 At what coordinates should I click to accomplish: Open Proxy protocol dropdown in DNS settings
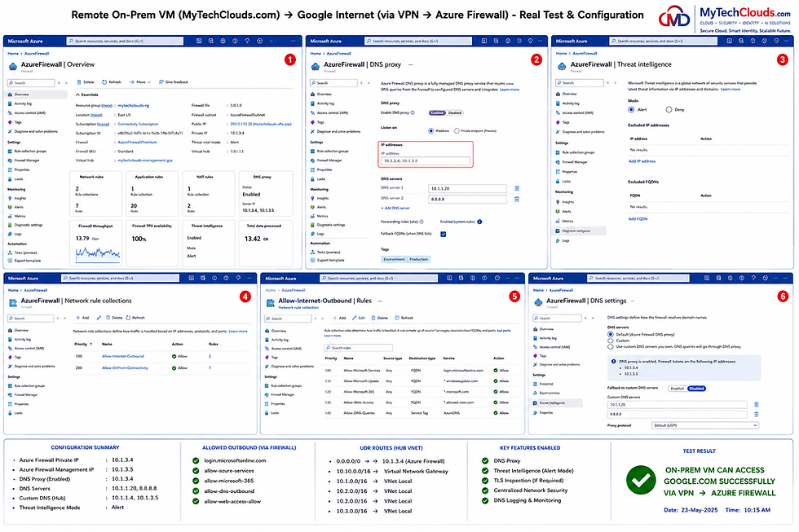tap(705, 425)
